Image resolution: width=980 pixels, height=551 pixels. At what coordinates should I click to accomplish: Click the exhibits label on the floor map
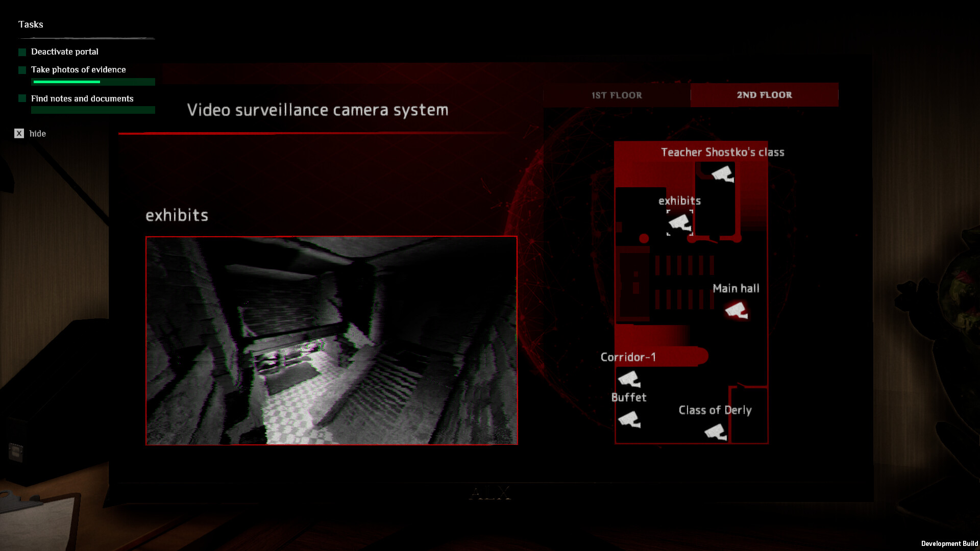point(679,201)
